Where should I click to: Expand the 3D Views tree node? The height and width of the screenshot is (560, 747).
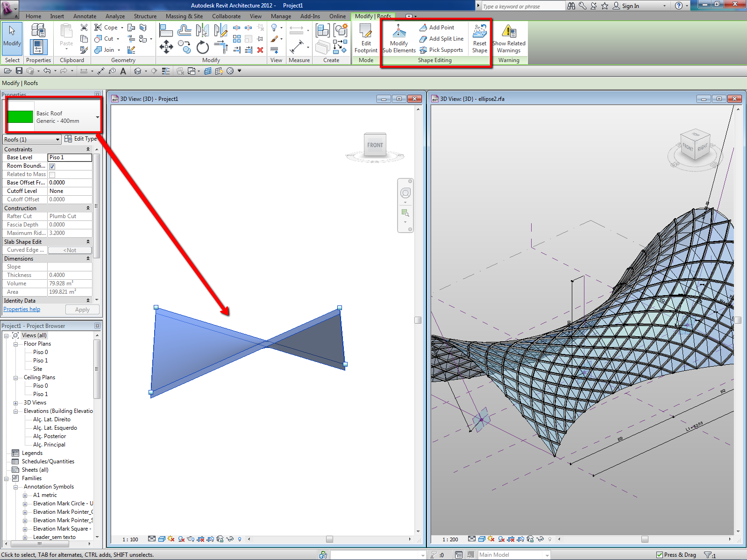[16, 403]
